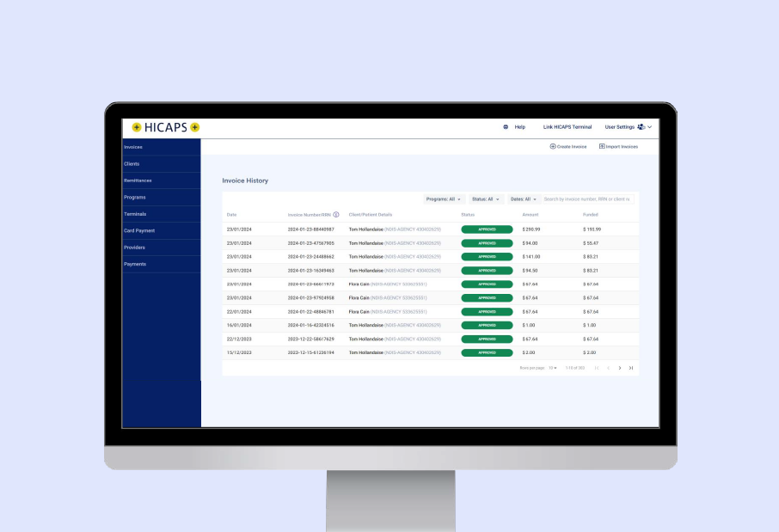Select Remittances in the sidebar
The width and height of the screenshot is (779, 532).
(138, 180)
